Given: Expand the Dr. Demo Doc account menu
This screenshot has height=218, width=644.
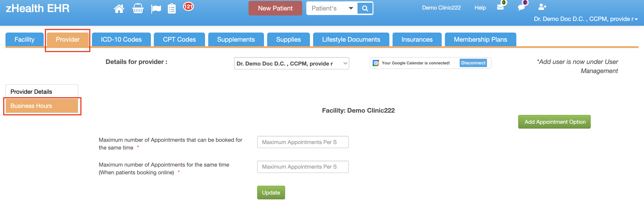Looking at the screenshot, I should click(x=585, y=19).
